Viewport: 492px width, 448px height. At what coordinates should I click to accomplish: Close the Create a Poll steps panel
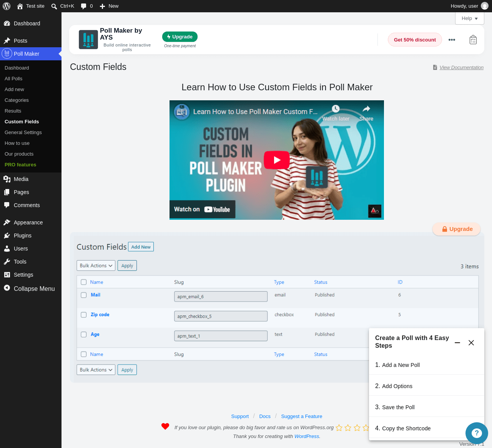point(471,343)
